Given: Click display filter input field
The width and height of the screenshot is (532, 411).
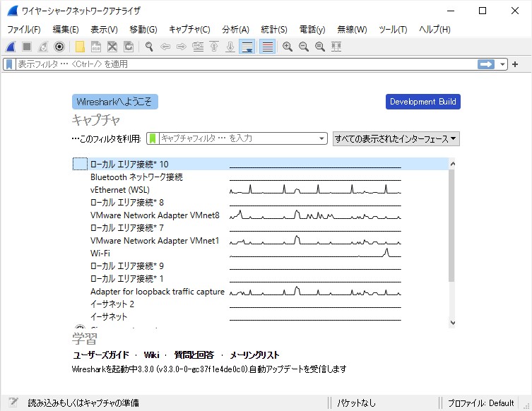Looking at the screenshot, I should (x=246, y=64).
